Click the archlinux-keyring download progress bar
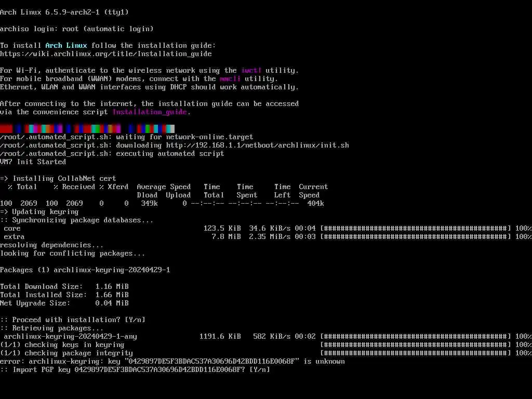Screen dimensions: 532x399 click(x=416, y=337)
